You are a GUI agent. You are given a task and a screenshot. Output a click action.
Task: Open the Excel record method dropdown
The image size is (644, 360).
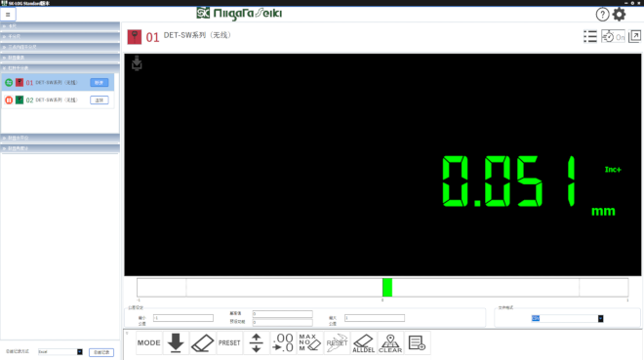pos(80,352)
